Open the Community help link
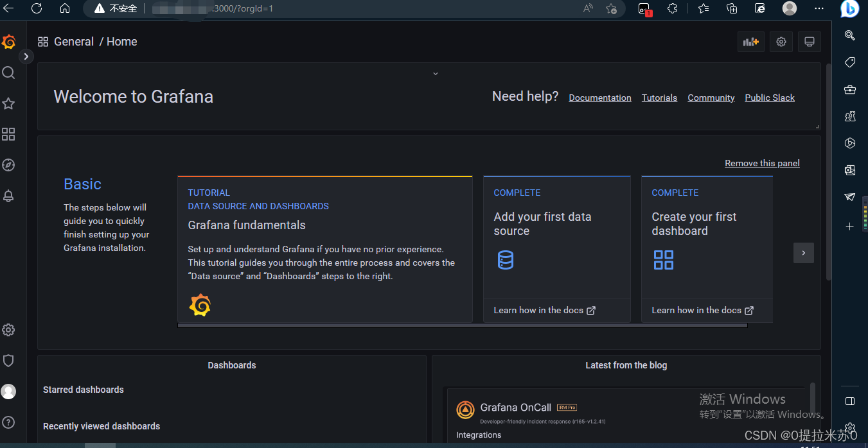The width and height of the screenshot is (868, 448). tap(711, 98)
